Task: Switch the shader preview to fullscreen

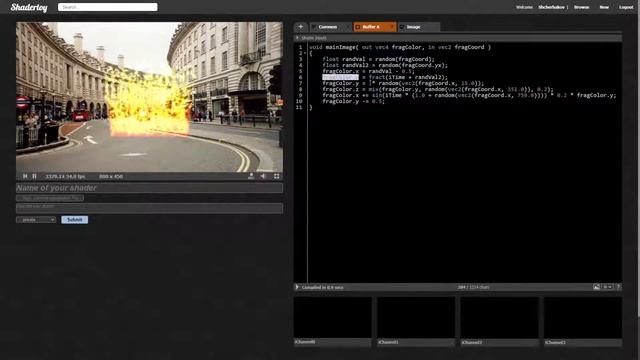Action: tap(276, 176)
